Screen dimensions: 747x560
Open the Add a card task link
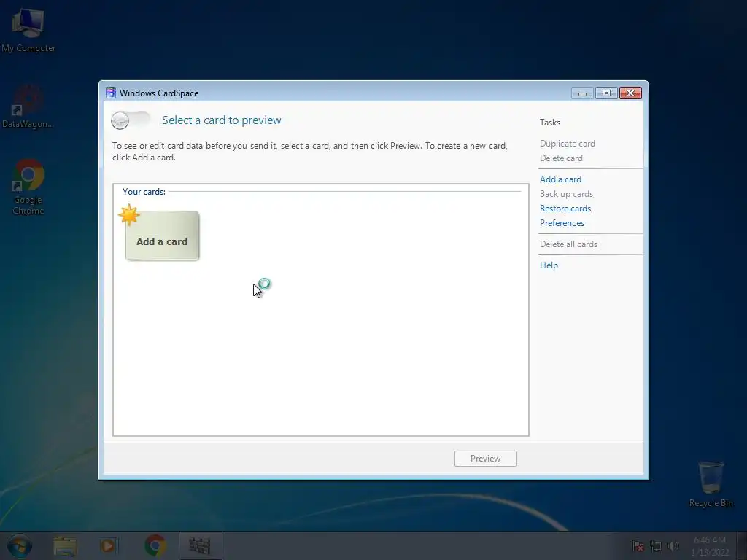[560, 179]
